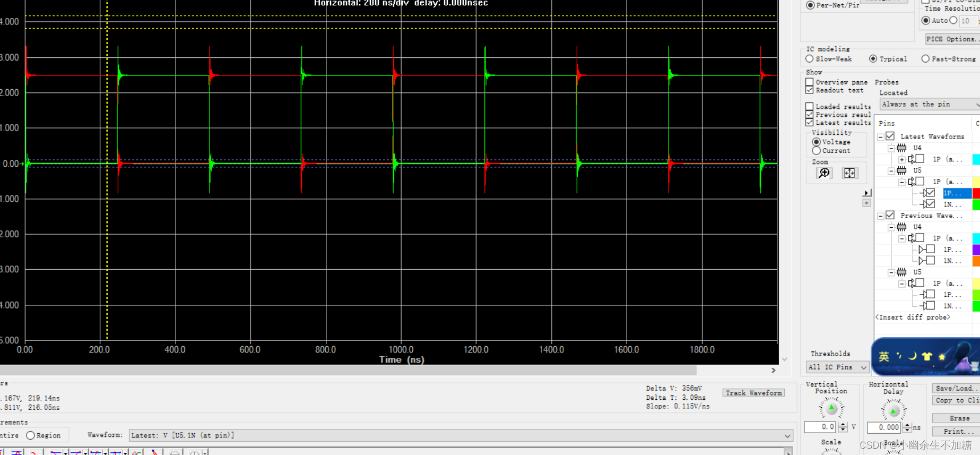Select the U4 chip icon under Previous Waveforms
This screenshot has height=455, width=980.
[x=901, y=227]
